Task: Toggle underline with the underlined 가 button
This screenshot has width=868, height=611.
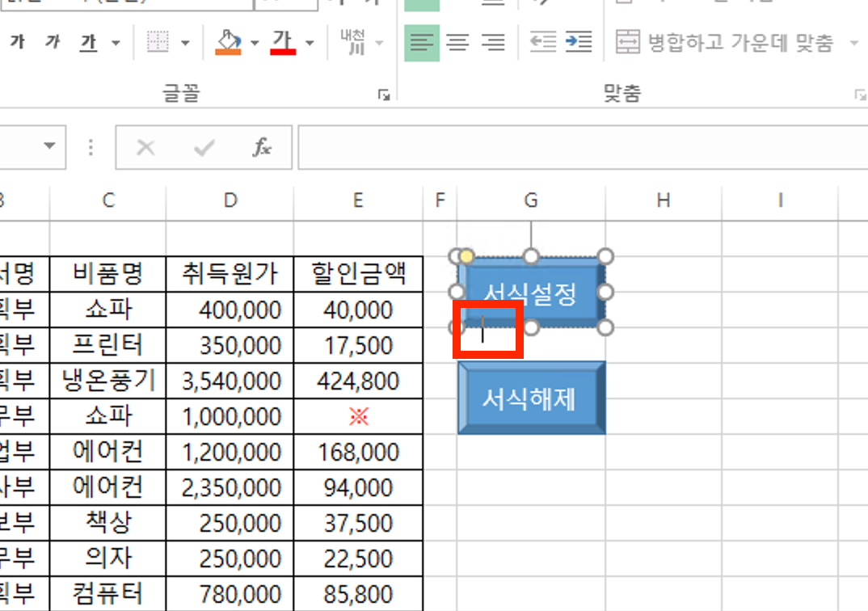Action: coord(88,42)
